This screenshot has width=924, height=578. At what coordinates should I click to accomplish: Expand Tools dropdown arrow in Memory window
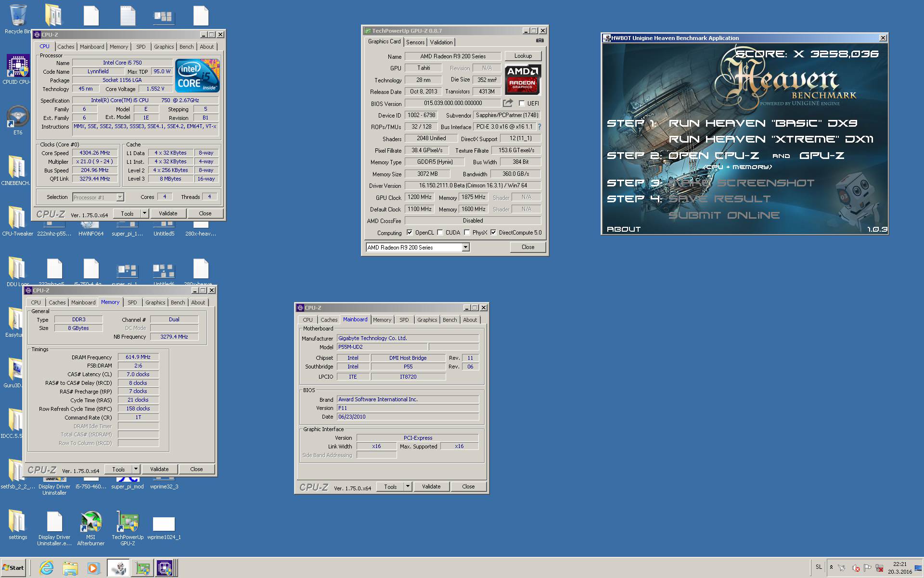pos(136,469)
